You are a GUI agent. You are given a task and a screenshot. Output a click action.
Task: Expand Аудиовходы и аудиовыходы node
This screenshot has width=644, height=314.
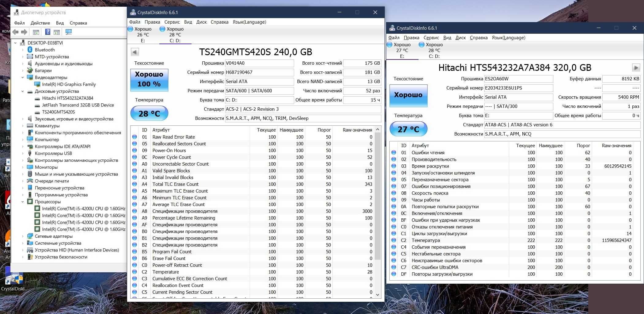pyautogui.click(x=23, y=63)
